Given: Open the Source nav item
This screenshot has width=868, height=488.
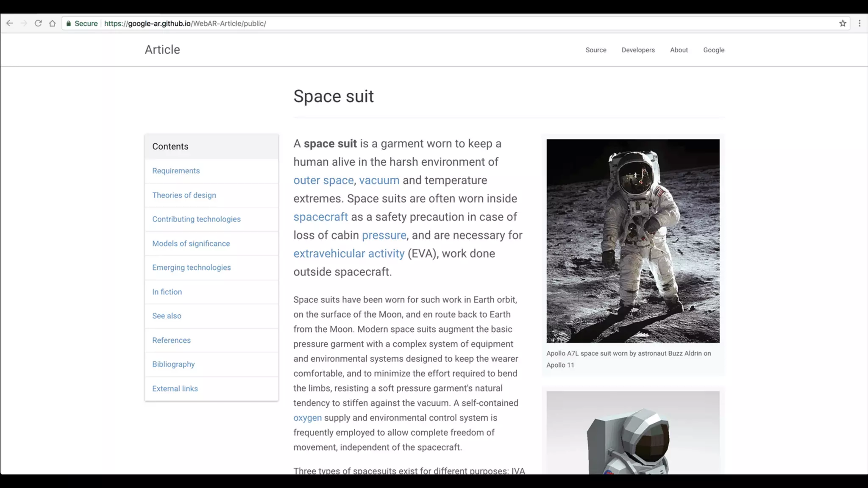Looking at the screenshot, I should 596,50.
